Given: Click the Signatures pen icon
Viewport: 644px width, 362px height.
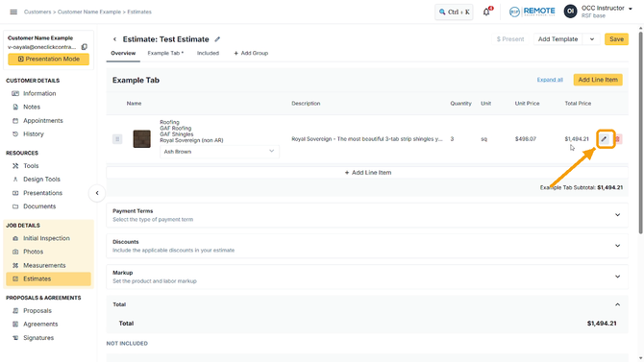Looking at the screenshot, I should (15, 338).
